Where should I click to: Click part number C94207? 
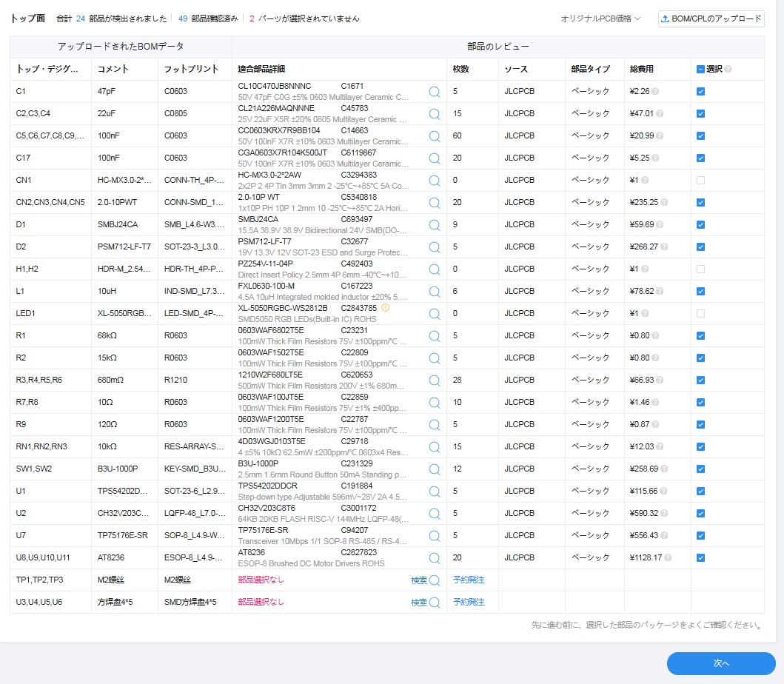click(x=355, y=530)
